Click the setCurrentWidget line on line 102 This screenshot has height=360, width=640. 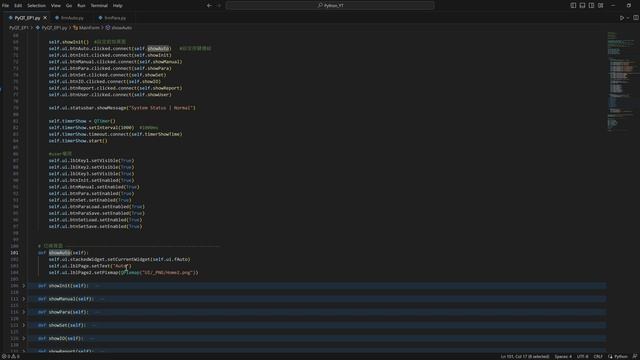pyautogui.click(x=119, y=259)
